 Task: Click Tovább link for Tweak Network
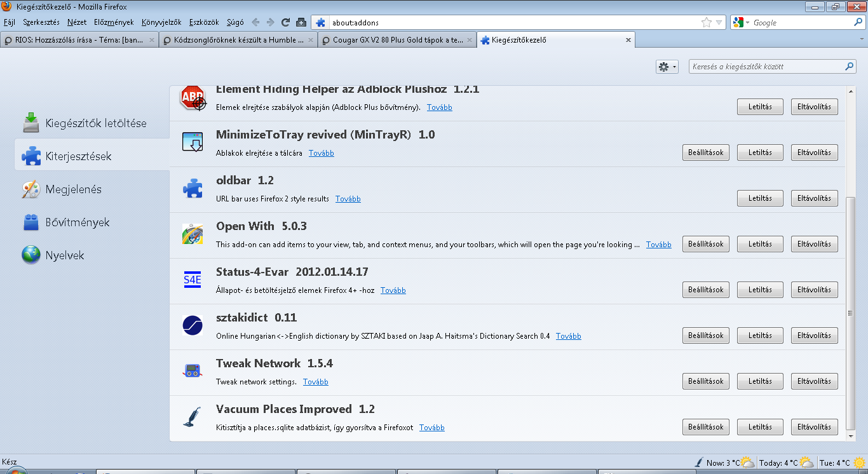coord(316,382)
